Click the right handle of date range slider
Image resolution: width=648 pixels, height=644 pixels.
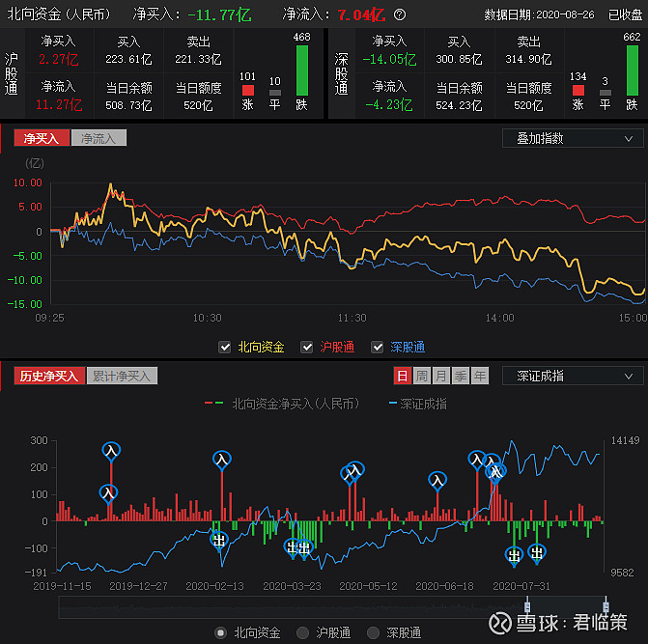click(x=606, y=606)
